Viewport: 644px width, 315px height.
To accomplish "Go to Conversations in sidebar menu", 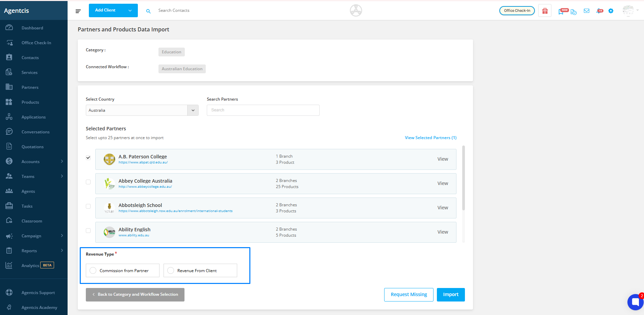I will [35, 132].
